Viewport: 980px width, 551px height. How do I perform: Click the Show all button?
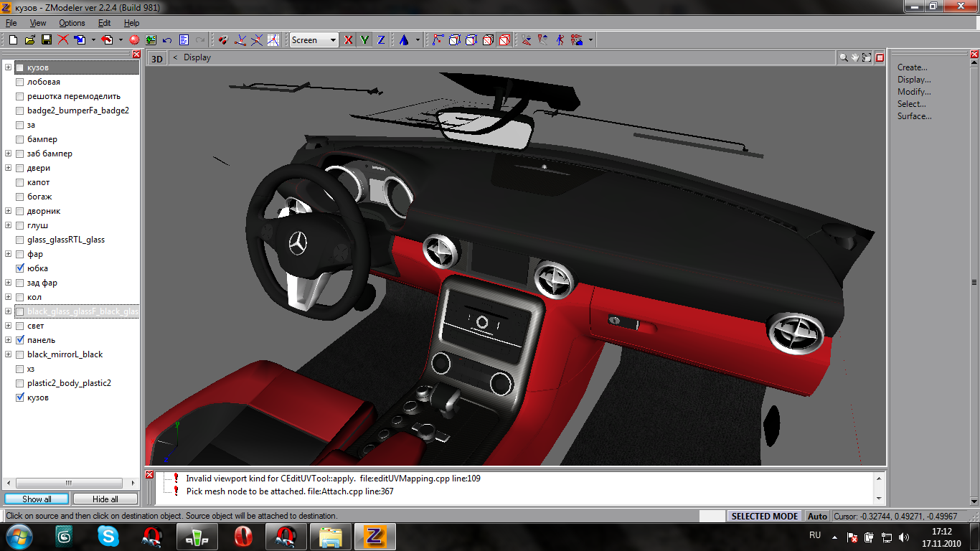tap(37, 499)
